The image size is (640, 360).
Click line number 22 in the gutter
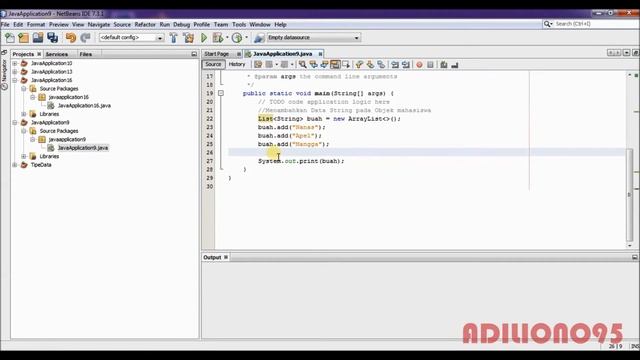(x=209, y=119)
